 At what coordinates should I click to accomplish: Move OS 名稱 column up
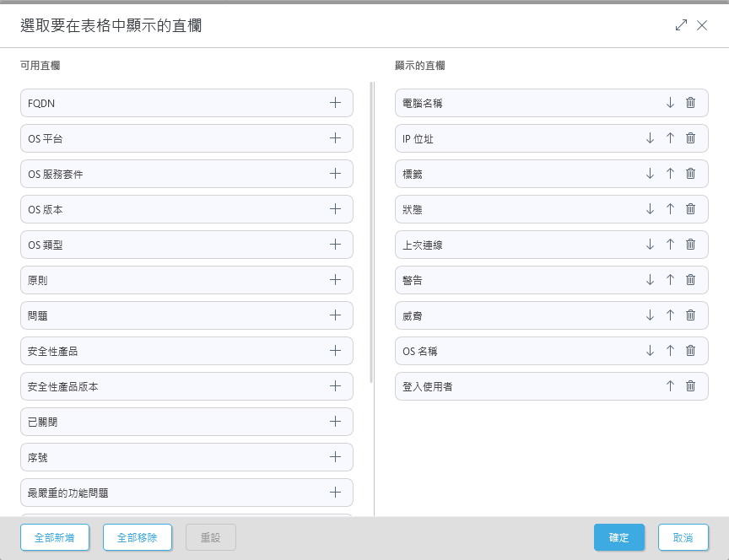[670, 350]
